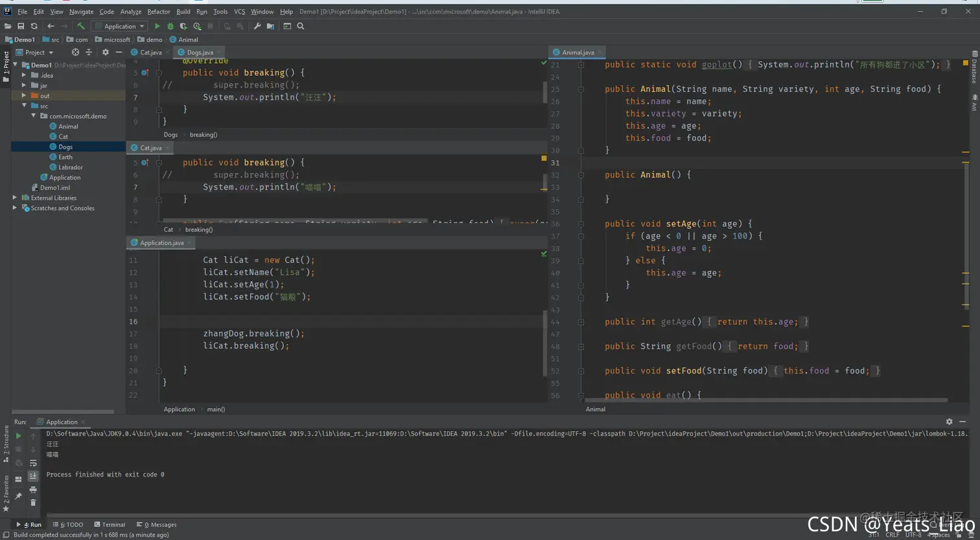
Task: Click Save All floppy disk icon
Action: [21, 27]
